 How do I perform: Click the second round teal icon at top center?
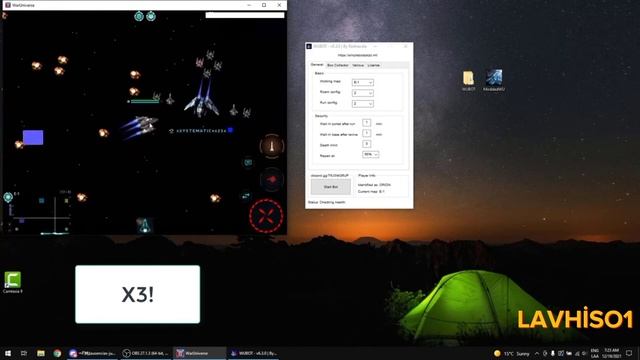coord(151,16)
